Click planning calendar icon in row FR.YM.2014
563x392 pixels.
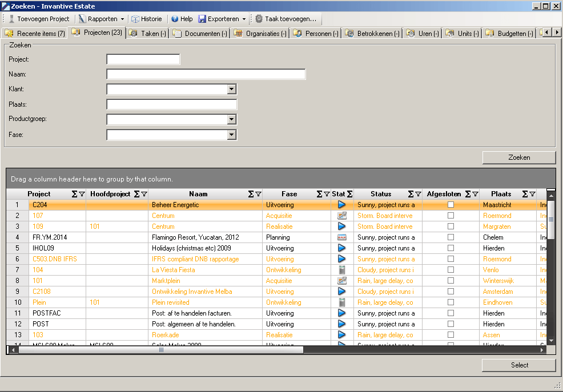[342, 237]
